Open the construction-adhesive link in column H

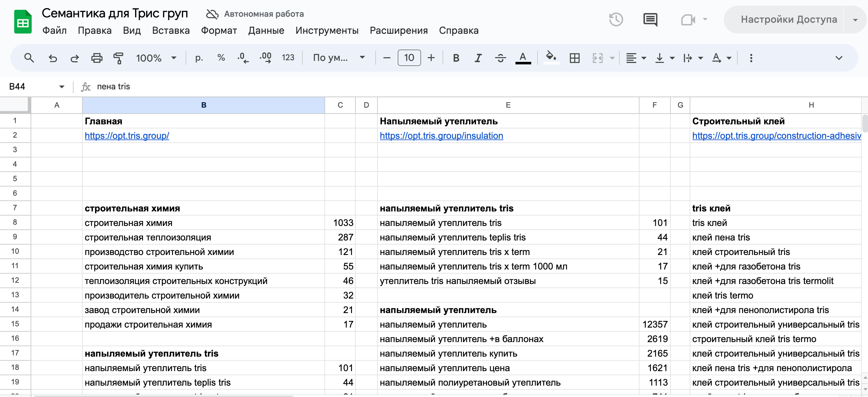coord(776,135)
